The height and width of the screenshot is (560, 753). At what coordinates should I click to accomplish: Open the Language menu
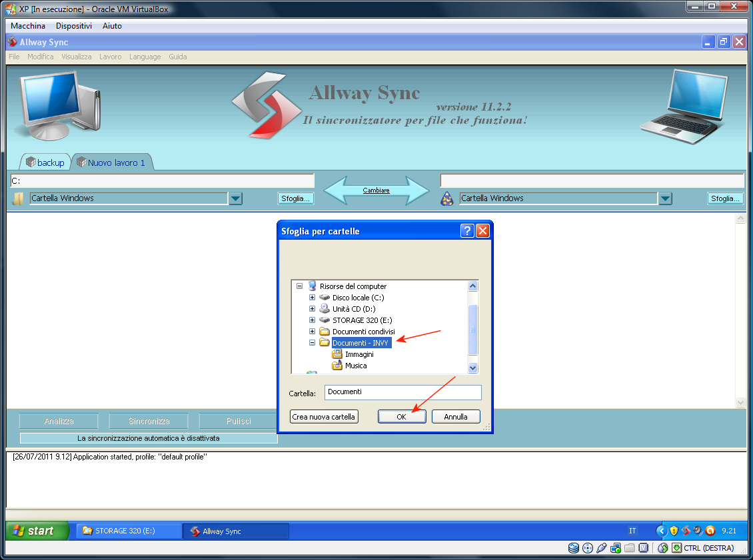point(145,57)
